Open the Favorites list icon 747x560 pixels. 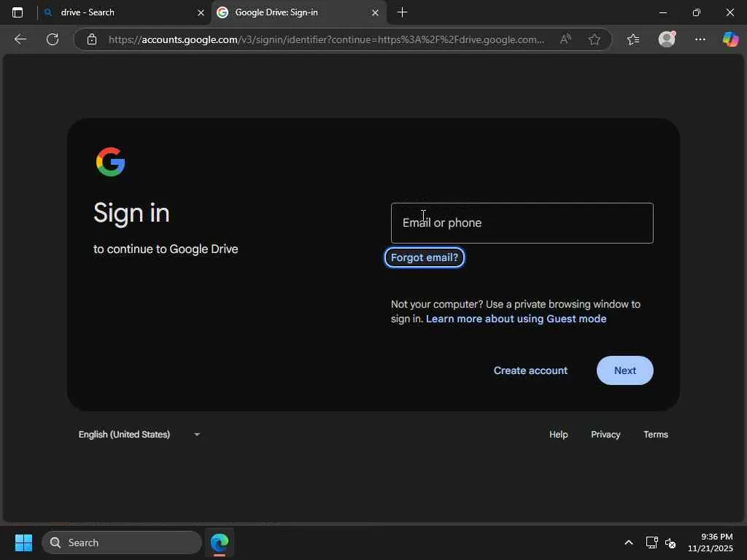633,39
